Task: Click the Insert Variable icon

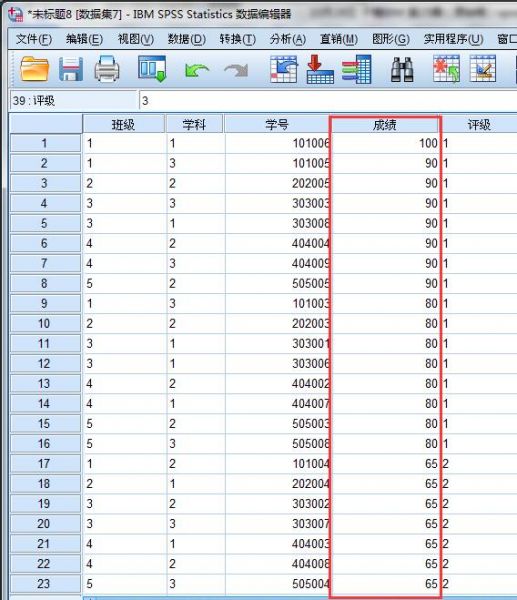Action: point(483,69)
